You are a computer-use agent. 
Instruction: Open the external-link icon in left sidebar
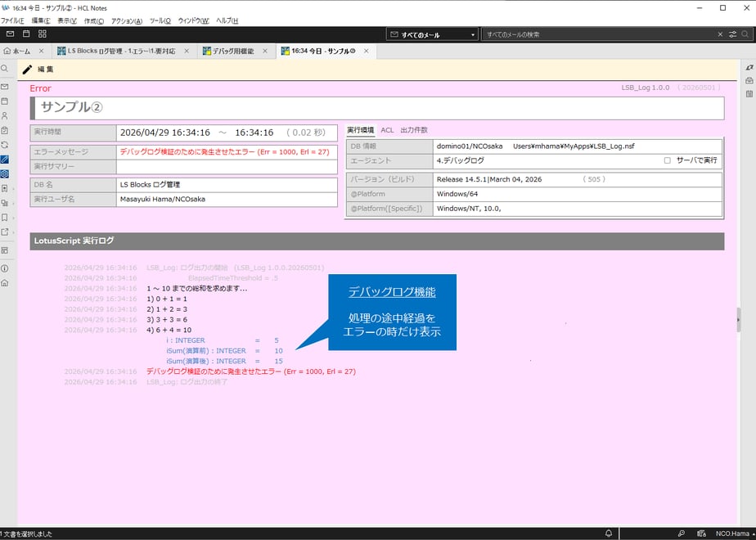5,232
